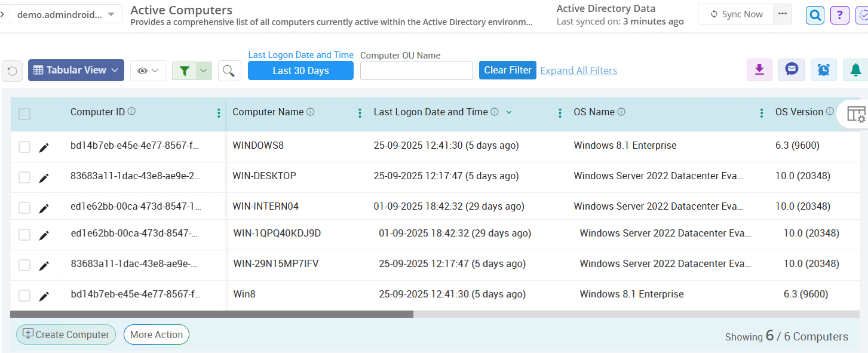Screen dimensions: 868x353
Task: Open the schedule alarm icon
Action: pos(823,69)
